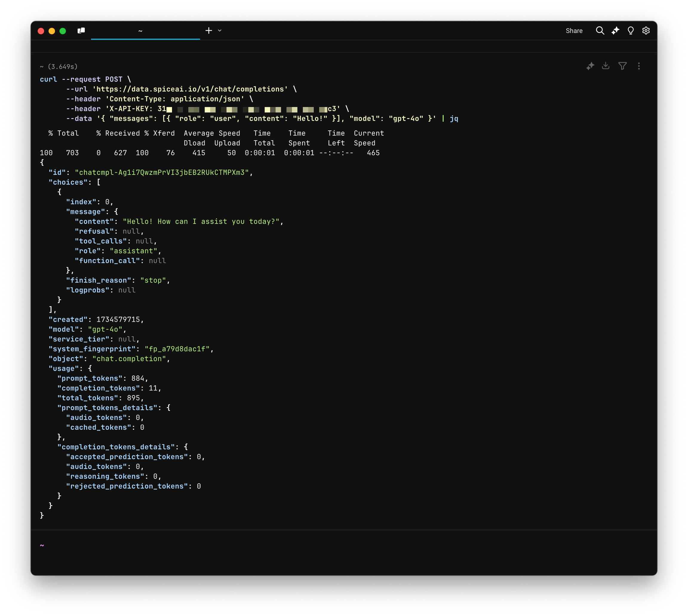The image size is (688, 616).
Task: Open the block's three-dot more menu
Action: point(638,66)
